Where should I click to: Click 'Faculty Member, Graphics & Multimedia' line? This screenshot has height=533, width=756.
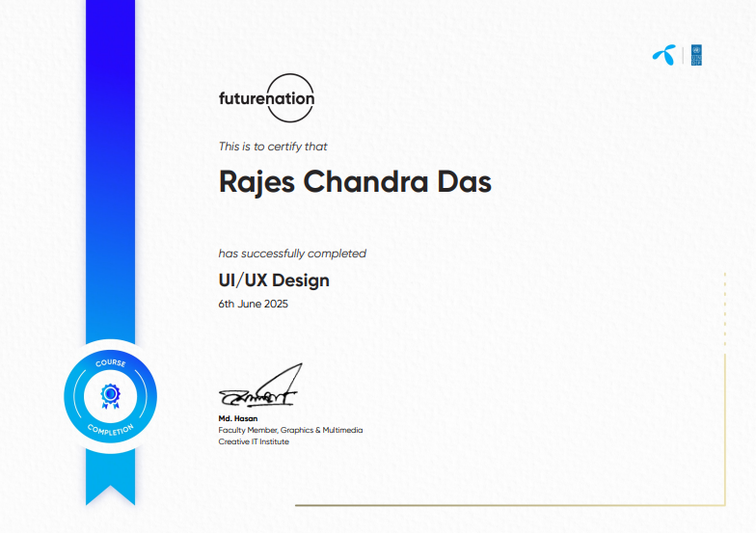pos(290,430)
